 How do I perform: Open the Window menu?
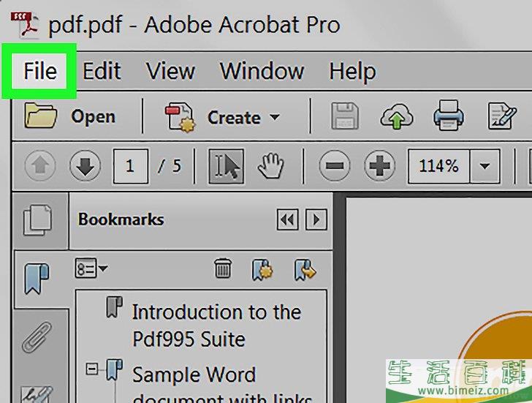click(262, 71)
